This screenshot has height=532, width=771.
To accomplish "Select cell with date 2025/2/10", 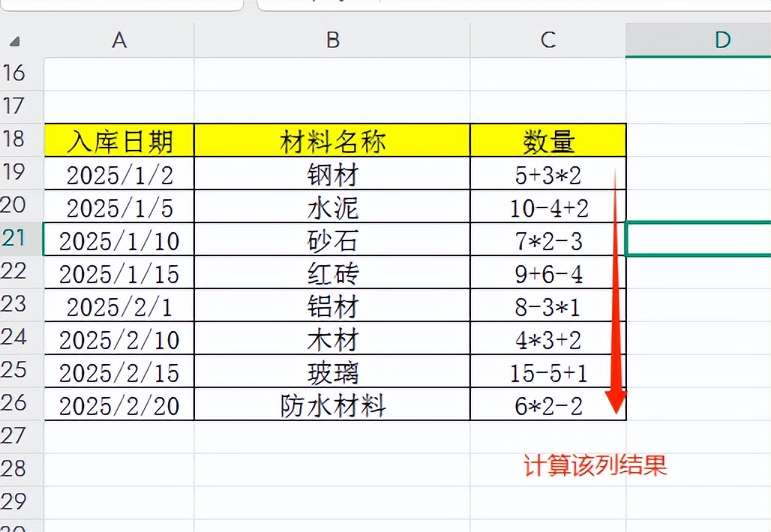I will [x=119, y=337].
